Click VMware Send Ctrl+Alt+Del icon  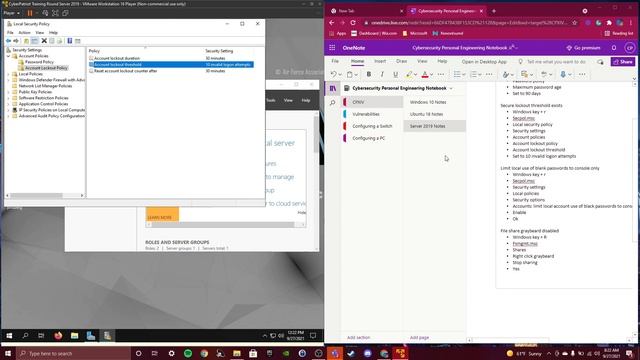45,13
